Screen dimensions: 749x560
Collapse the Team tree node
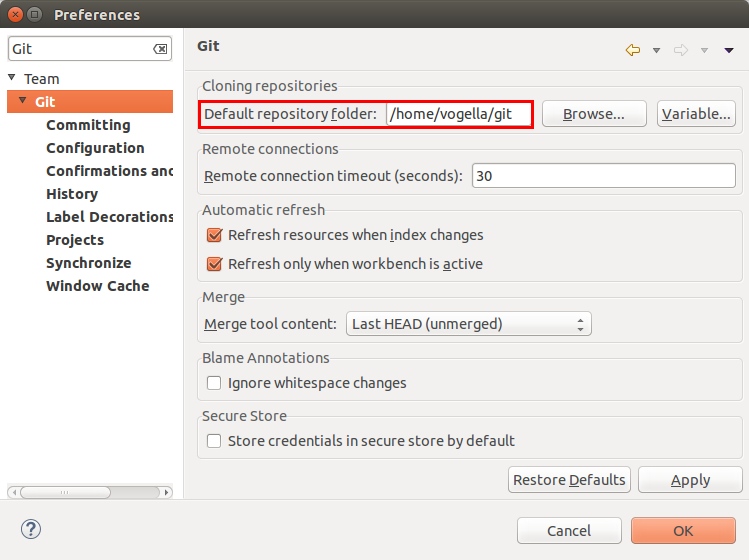pos(12,77)
